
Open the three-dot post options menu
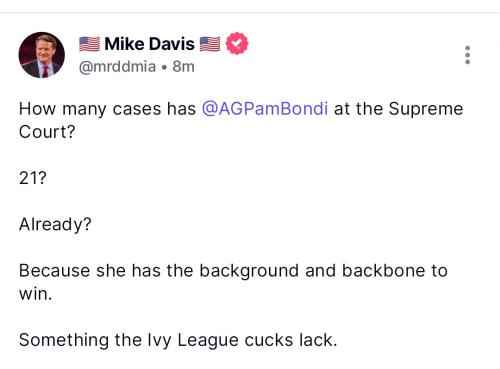click(468, 55)
